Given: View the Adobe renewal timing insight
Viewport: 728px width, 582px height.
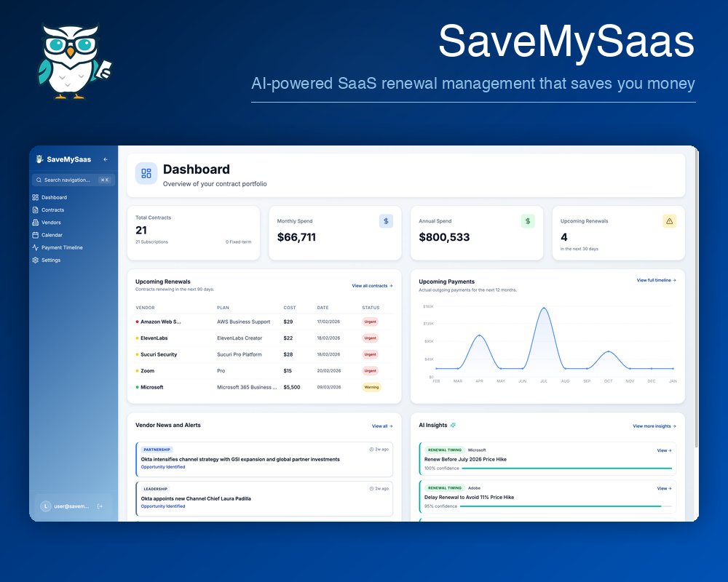Looking at the screenshot, I should [x=665, y=488].
